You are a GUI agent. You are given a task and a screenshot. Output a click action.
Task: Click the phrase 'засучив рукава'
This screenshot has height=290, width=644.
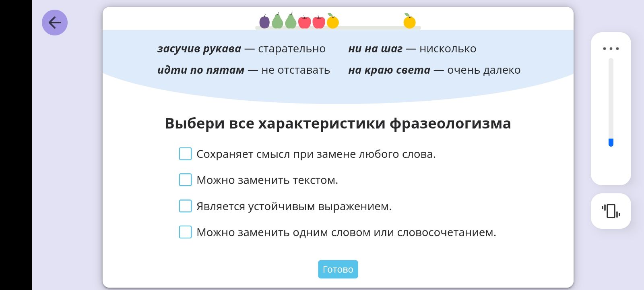click(199, 49)
